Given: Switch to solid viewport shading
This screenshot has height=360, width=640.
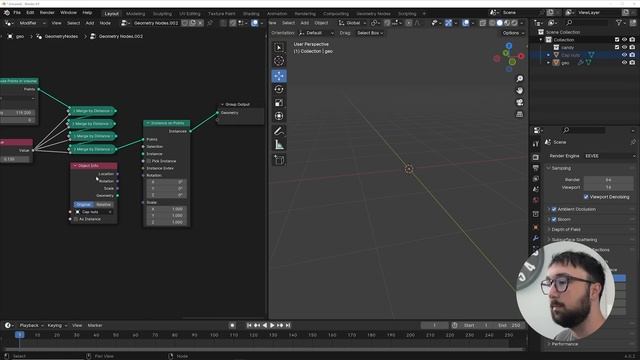Looking at the screenshot, I should 500,23.
